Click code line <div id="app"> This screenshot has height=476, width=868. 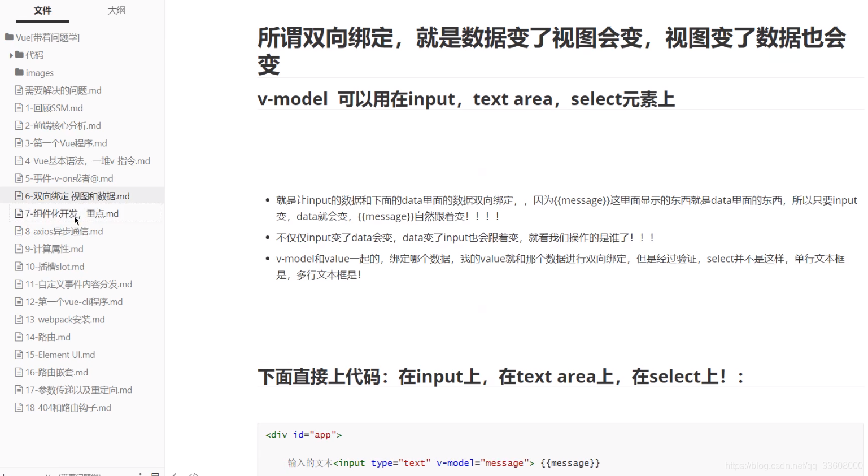(304, 435)
